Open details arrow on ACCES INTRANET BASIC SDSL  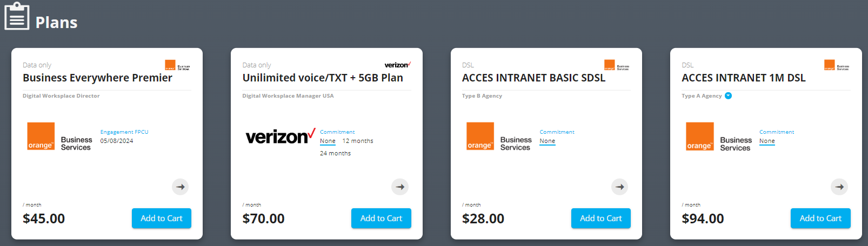tap(620, 187)
